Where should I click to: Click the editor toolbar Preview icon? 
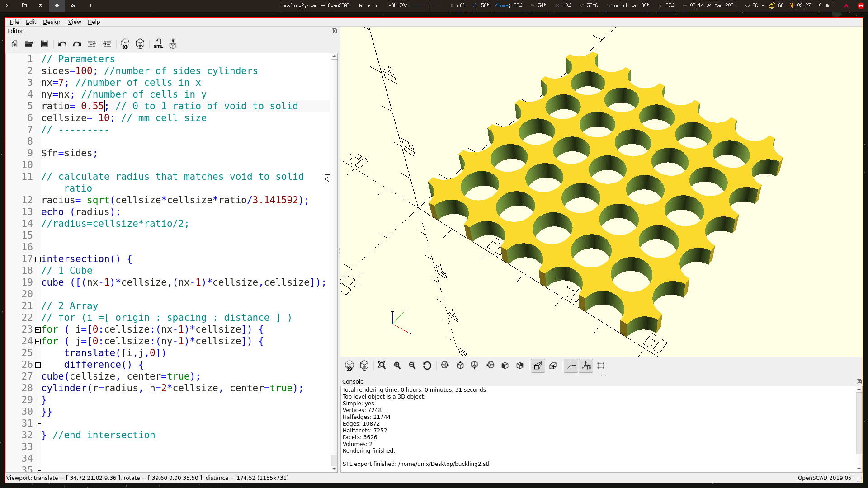125,44
